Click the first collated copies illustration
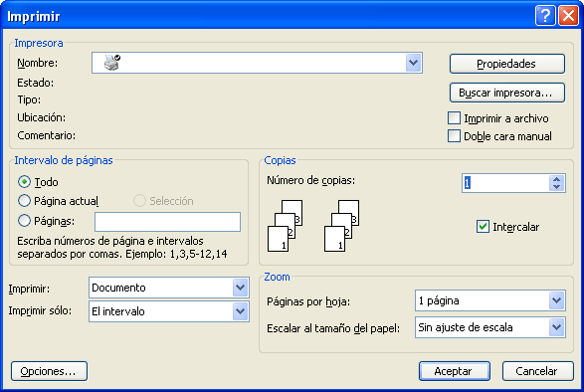The image size is (584, 392). pos(285,226)
